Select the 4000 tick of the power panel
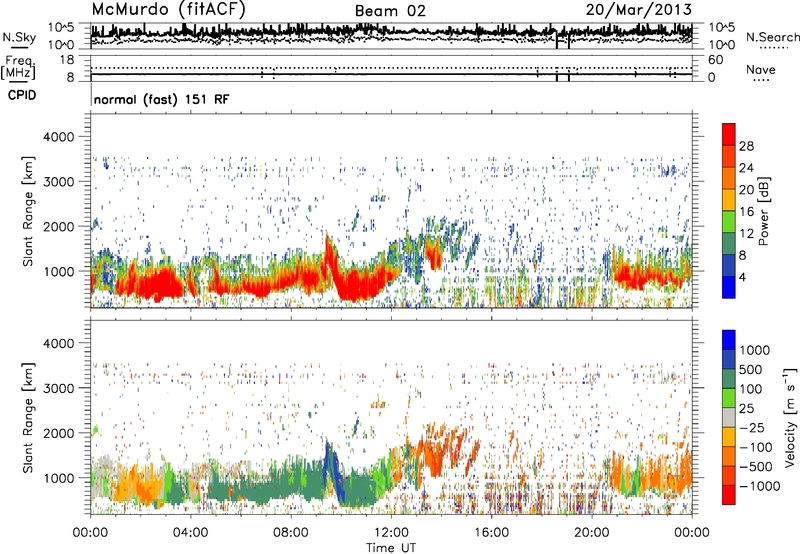Viewport: 800px width, 554px height. [x=58, y=137]
